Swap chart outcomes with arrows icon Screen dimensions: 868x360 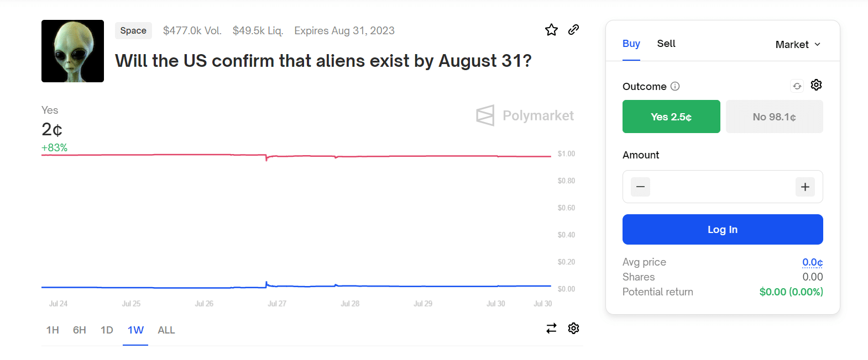(551, 329)
